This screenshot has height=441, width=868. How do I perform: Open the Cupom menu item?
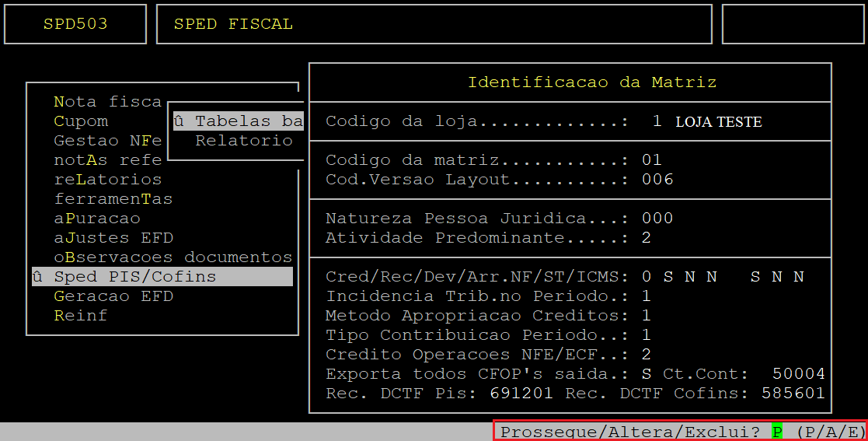click(81, 121)
